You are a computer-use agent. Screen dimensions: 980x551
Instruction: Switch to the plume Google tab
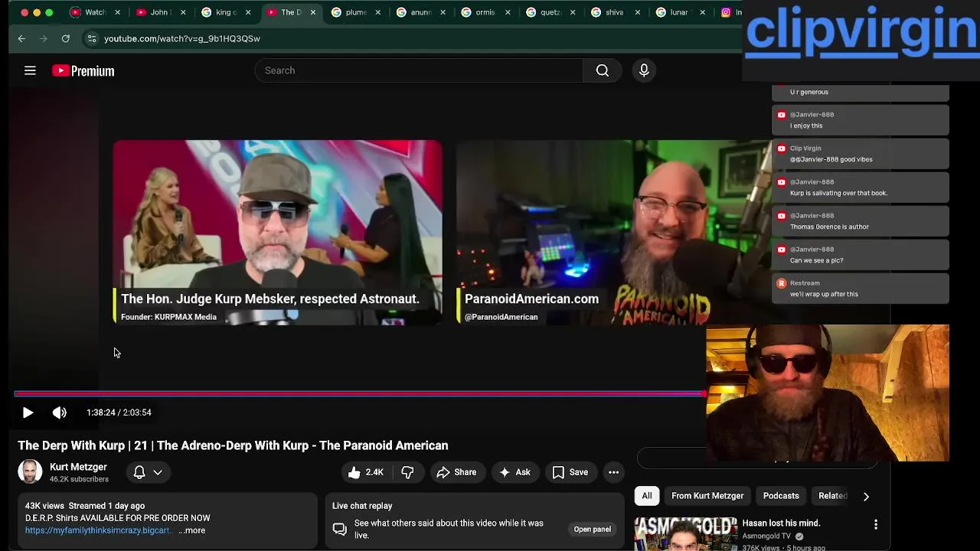(355, 12)
